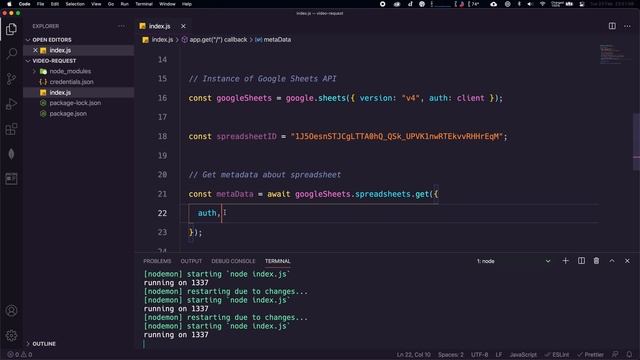The width and height of the screenshot is (640, 360).
Task: Close index.js in Open Editors list
Action: coord(35,50)
